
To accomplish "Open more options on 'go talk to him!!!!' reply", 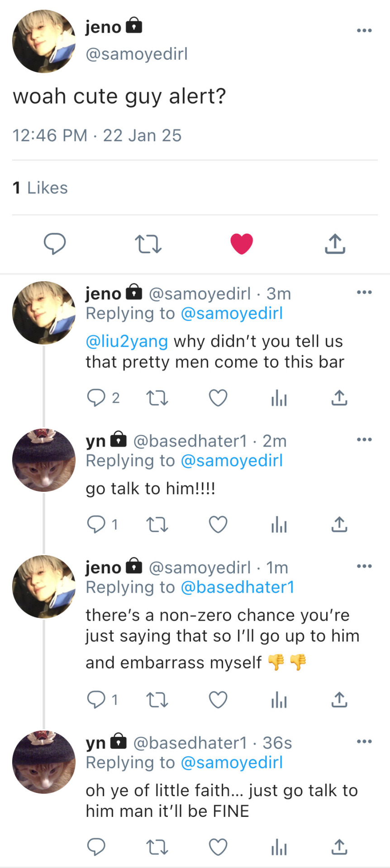I will [364, 439].
